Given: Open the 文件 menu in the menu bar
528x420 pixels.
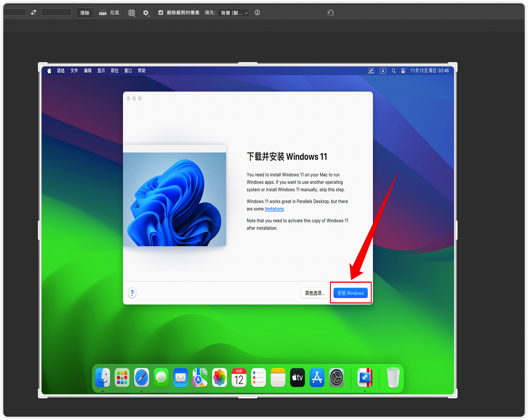Looking at the screenshot, I should [x=74, y=71].
